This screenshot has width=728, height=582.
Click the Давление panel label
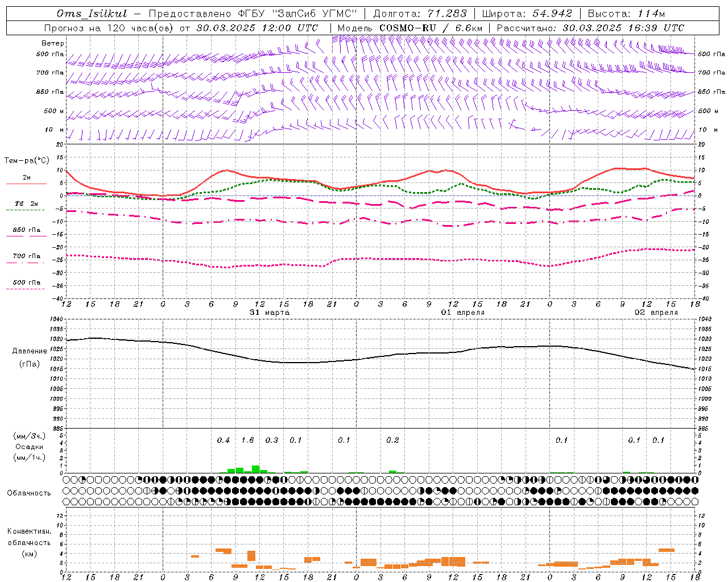pos(30,351)
